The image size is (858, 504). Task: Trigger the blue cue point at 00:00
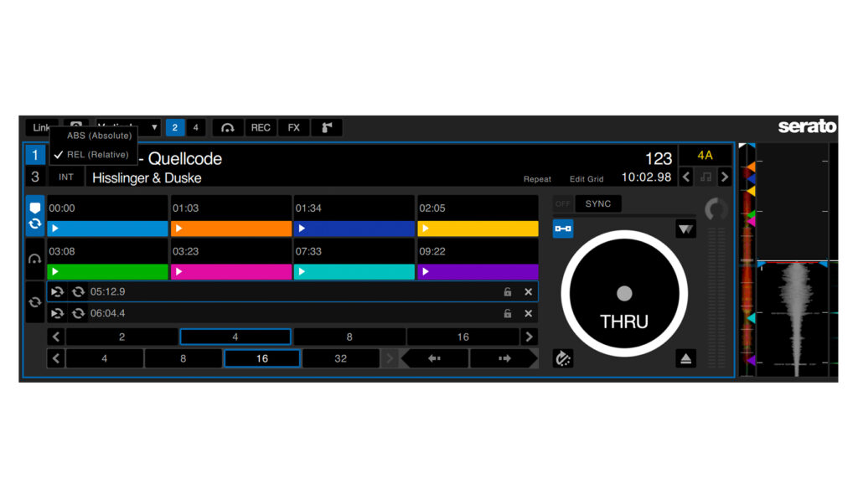point(107,229)
